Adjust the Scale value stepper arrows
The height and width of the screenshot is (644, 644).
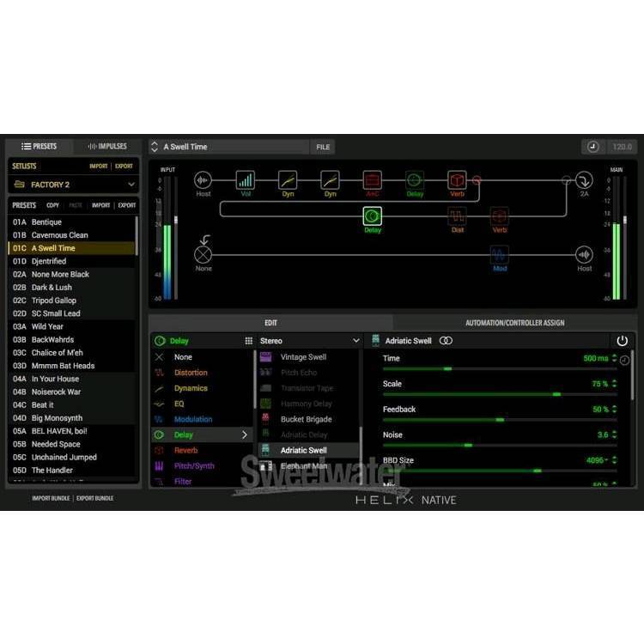pos(615,384)
